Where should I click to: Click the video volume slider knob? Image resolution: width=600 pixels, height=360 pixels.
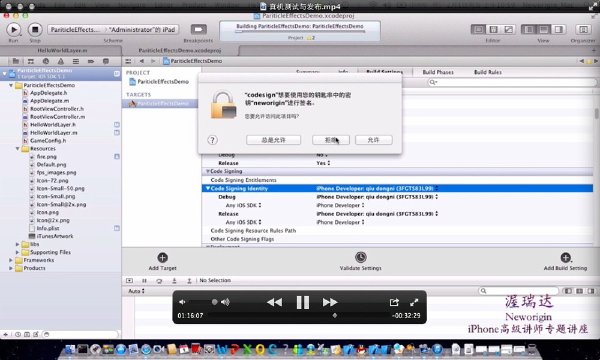pos(214,302)
